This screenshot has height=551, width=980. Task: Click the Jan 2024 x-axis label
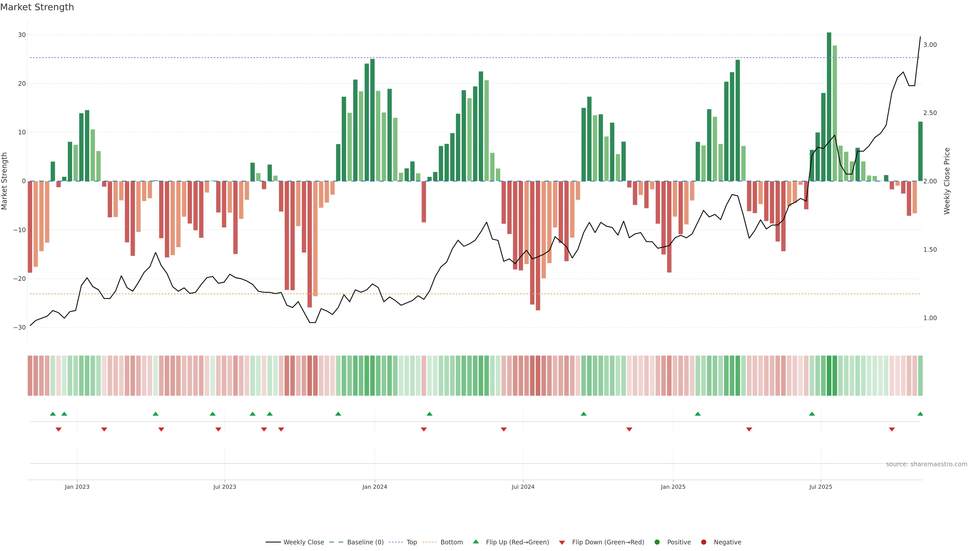point(374,487)
